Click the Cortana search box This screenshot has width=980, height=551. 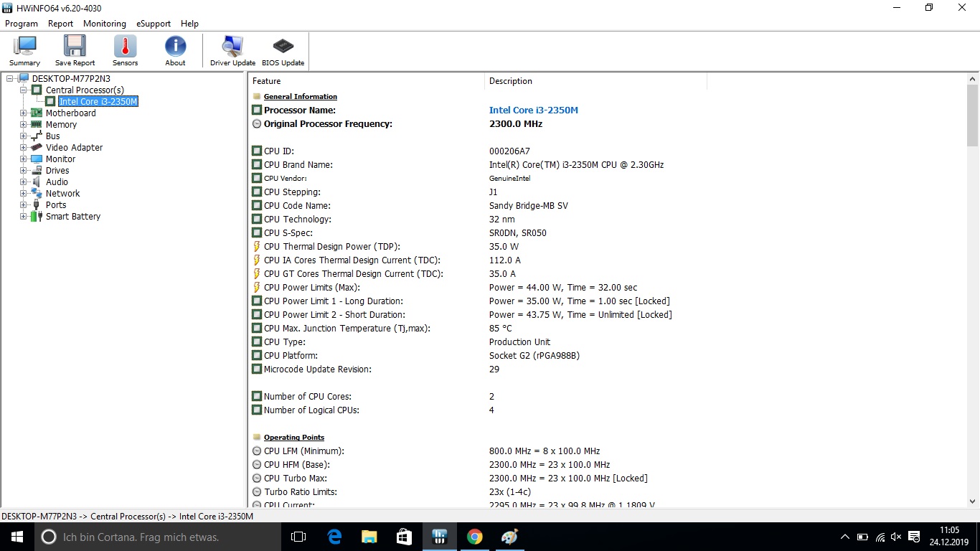[158, 537]
